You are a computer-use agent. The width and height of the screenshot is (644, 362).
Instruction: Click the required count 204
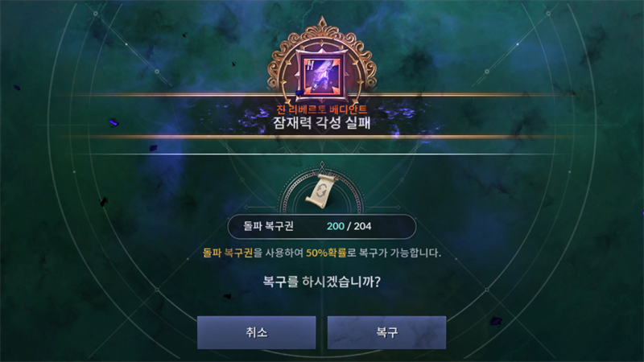[363, 226]
